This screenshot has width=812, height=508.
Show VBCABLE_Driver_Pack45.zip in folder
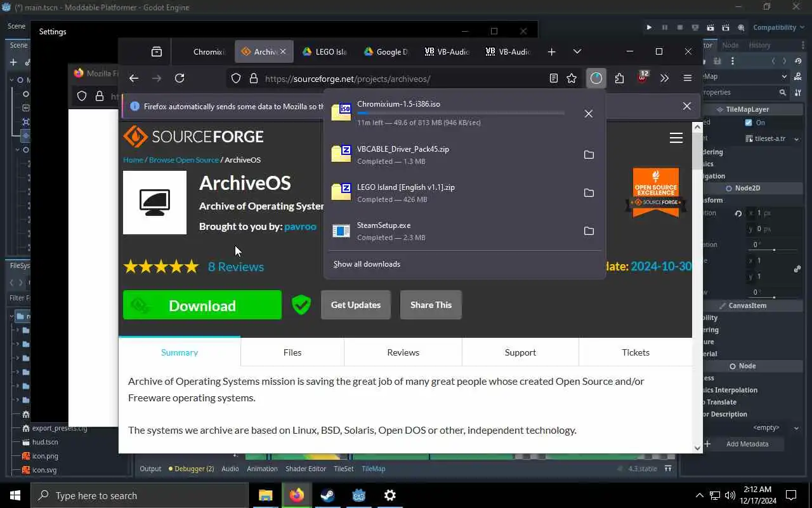click(589, 155)
